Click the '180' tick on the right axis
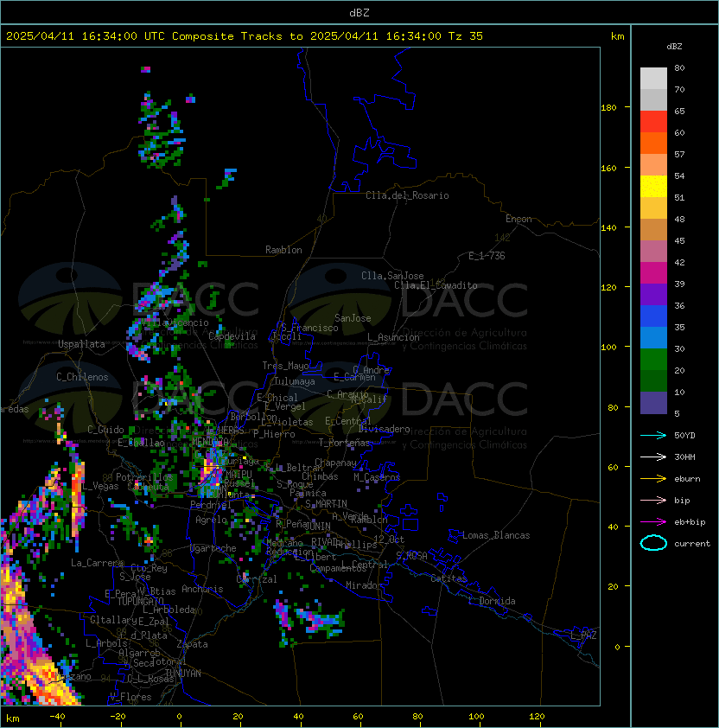The width and height of the screenshot is (719, 728). tap(608, 108)
